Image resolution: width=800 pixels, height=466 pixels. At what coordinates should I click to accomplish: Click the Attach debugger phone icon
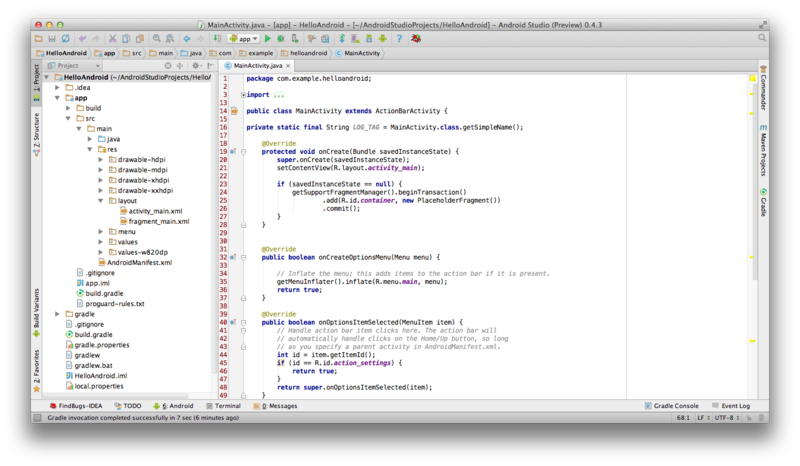pyautogui.click(x=295, y=38)
